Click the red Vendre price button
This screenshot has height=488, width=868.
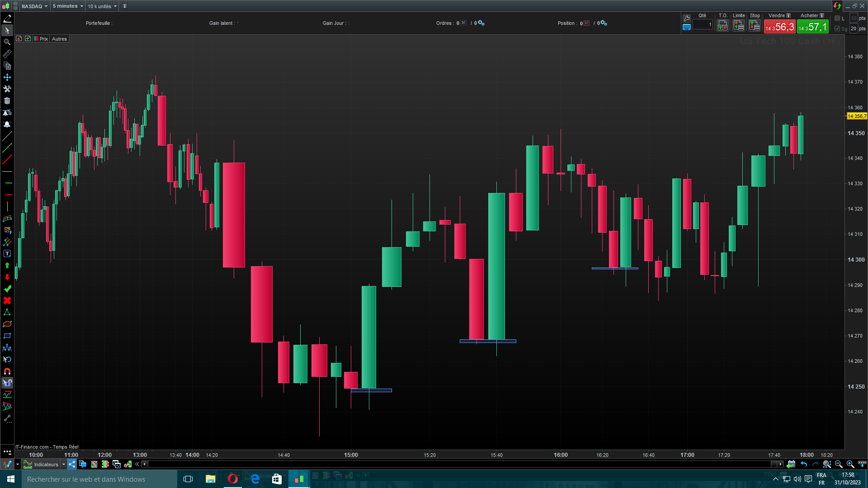(x=779, y=27)
